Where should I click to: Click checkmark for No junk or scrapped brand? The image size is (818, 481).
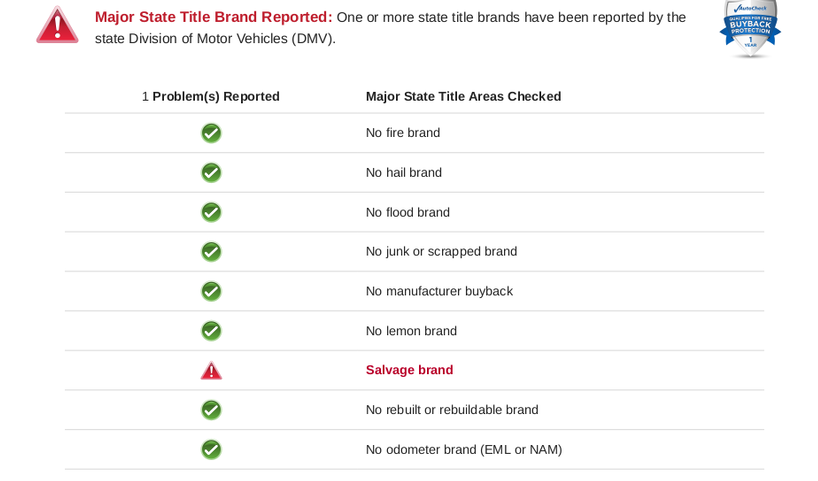(211, 252)
